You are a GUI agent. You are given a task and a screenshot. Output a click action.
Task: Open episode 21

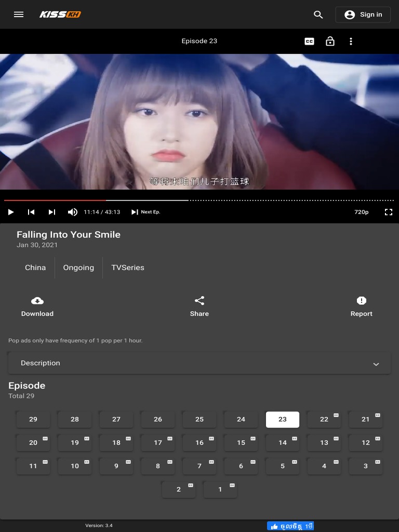pyautogui.click(x=366, y=419)
